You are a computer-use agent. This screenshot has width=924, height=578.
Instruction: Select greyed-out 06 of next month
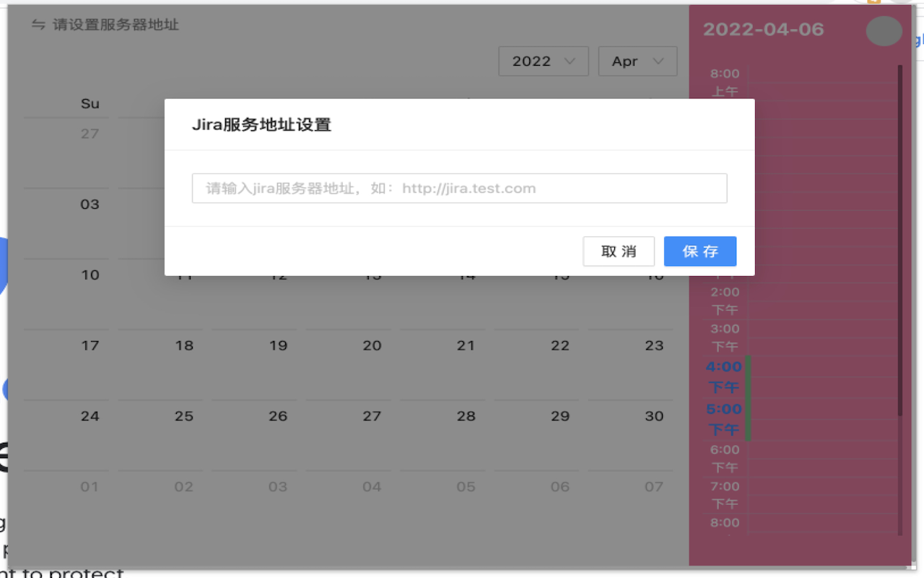pos(560,487)
